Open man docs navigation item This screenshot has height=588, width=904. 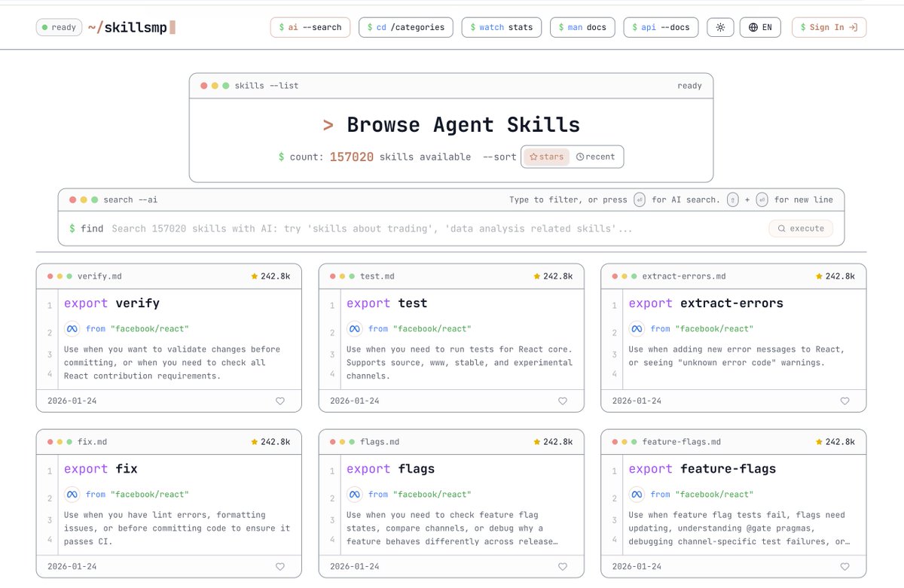pos(582,28)
